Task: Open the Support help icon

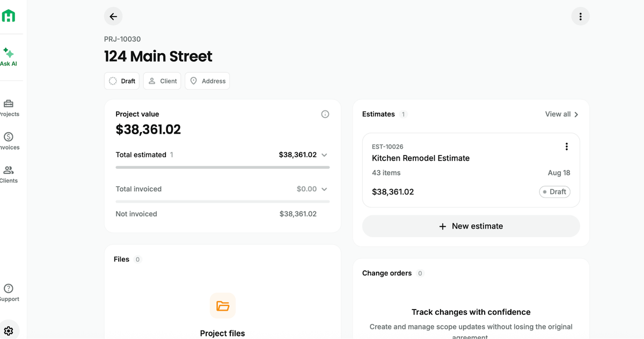Action: pos(9,293)
